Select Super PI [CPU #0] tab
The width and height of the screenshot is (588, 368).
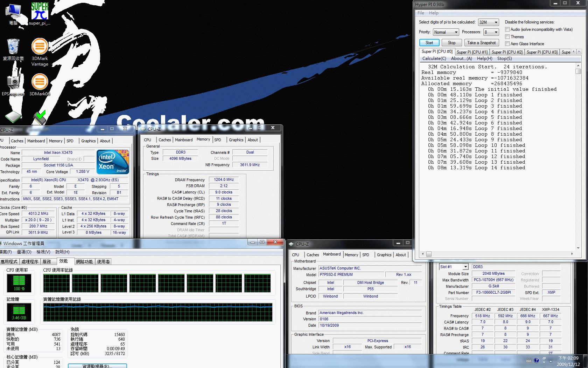click(x=437, y=52)
